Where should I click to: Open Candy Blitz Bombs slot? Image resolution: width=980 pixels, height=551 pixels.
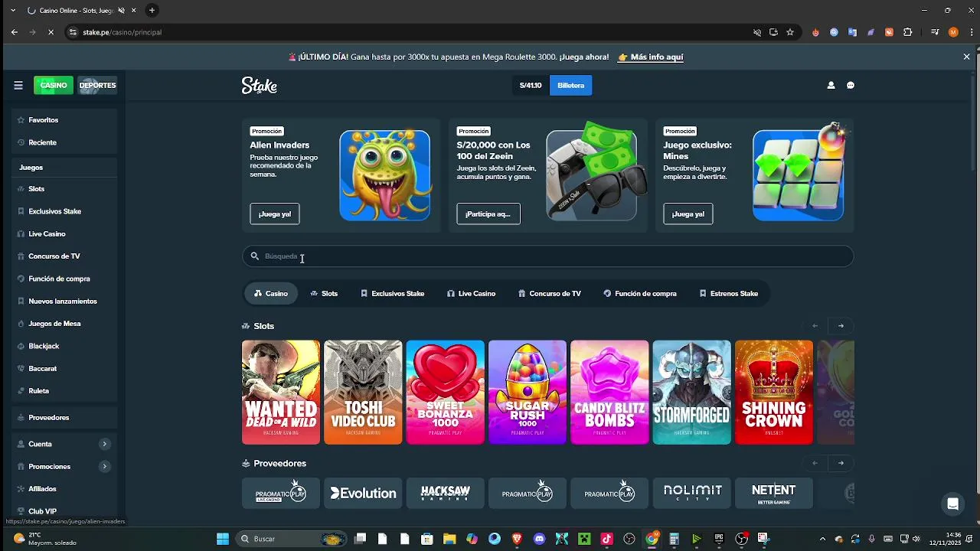pyautogui.click(x=609, y=392)
